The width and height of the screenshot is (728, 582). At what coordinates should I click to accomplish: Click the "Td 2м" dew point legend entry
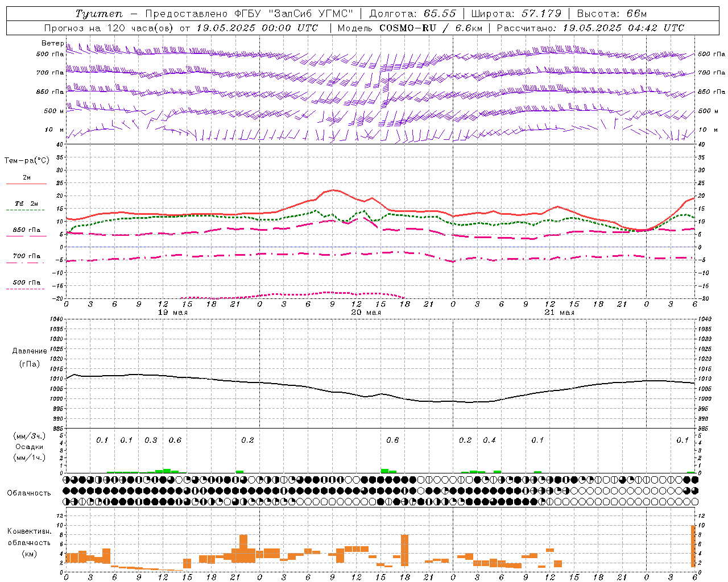point(27,203)
